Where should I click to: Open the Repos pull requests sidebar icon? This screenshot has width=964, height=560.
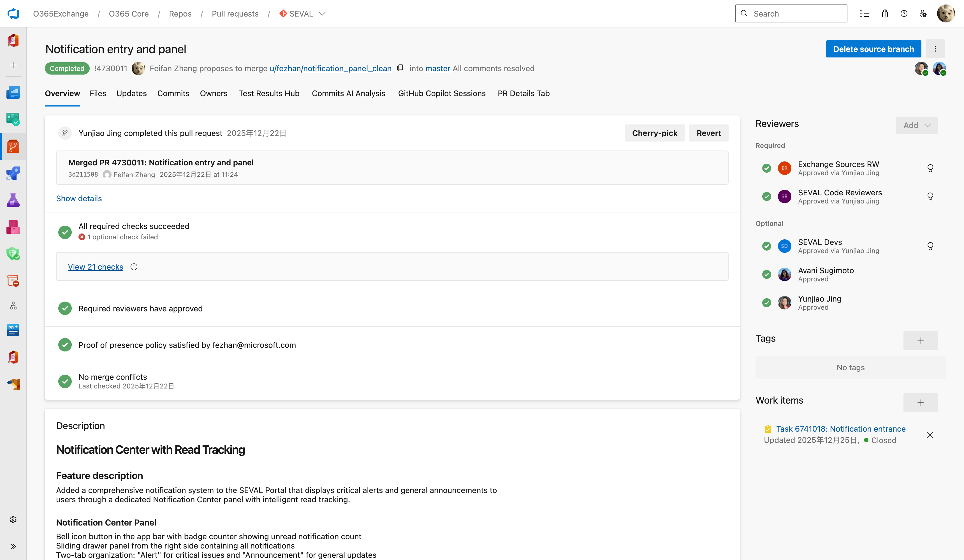13,147
